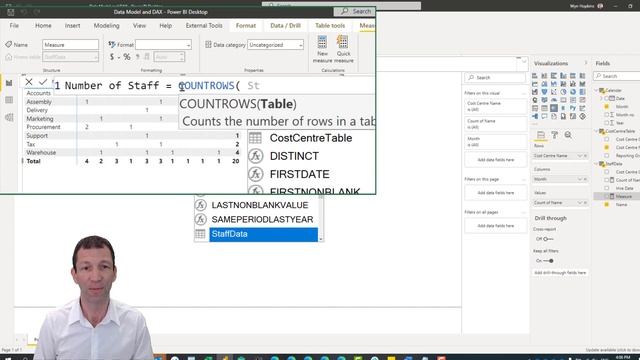Viewport: 640px width, 360px height.
Task: Click the measure Name input field
Action: tap(70, 45)
